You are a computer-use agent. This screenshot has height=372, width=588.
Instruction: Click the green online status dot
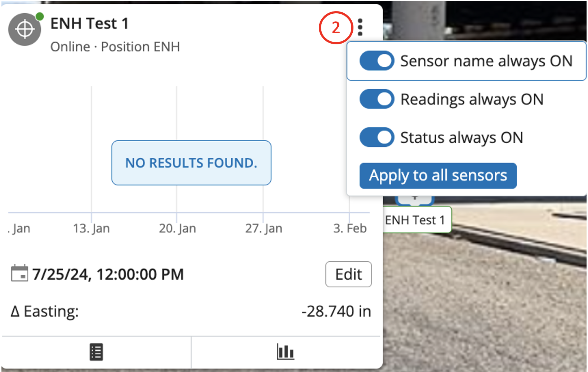coord(40,17)
